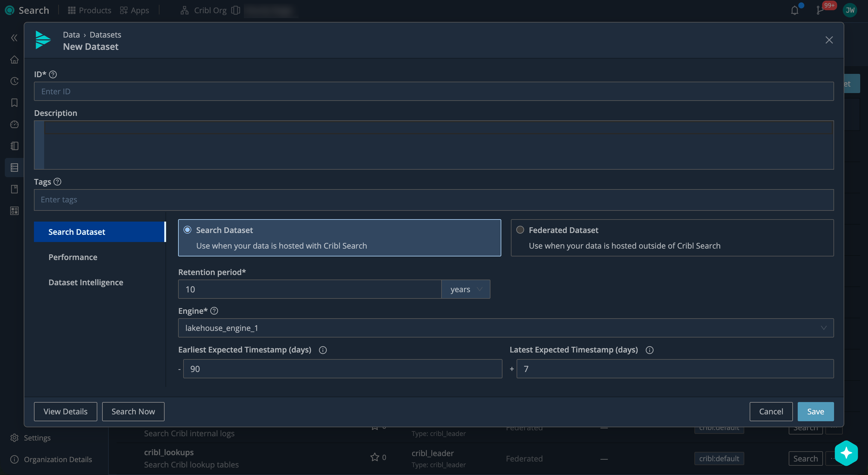Click the cribl_lookups dataset name
The image size is (868, 475).
169,452
